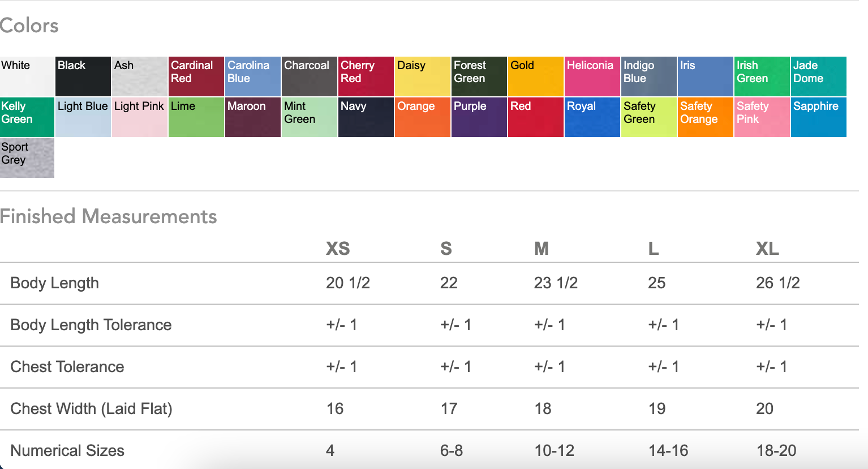868x469 pixels.
Task: Click the Chest Width (Laid Flat) label
Action: click(92, 409)
